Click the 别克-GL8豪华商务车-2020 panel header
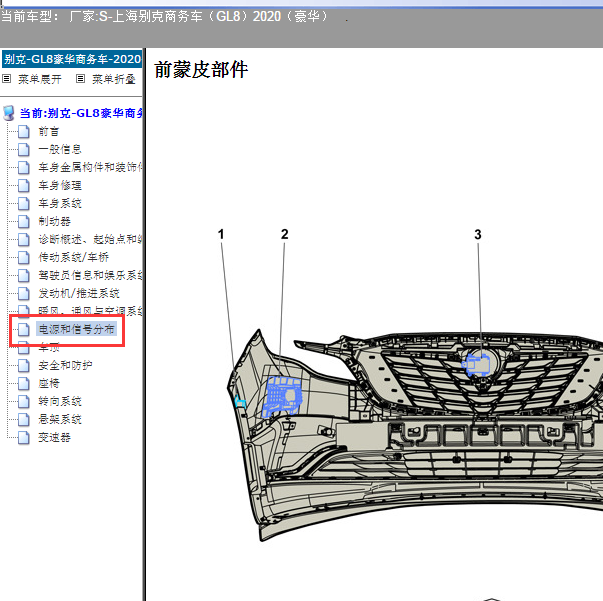This screenshot has height=601, width=603. (72, 59)
